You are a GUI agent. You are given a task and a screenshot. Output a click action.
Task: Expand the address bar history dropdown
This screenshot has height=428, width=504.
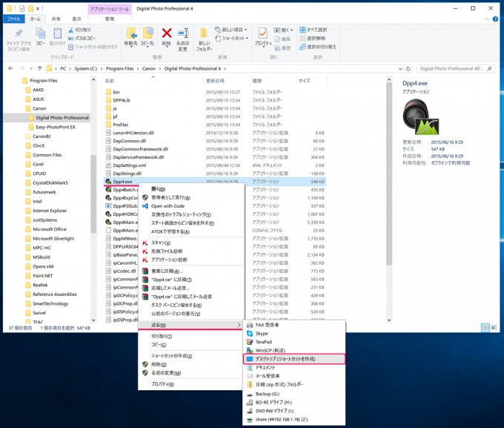click(x=400, y=68)
